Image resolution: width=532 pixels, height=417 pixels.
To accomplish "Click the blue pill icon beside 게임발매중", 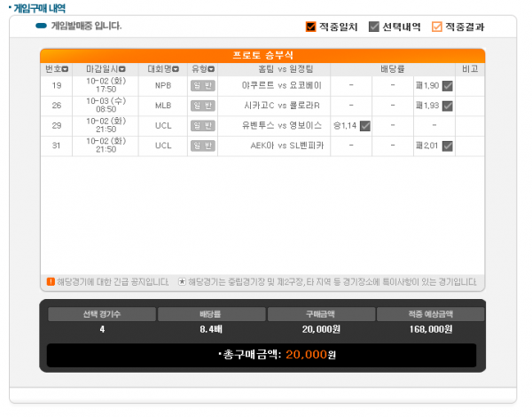I will click(x=41, y=26).
